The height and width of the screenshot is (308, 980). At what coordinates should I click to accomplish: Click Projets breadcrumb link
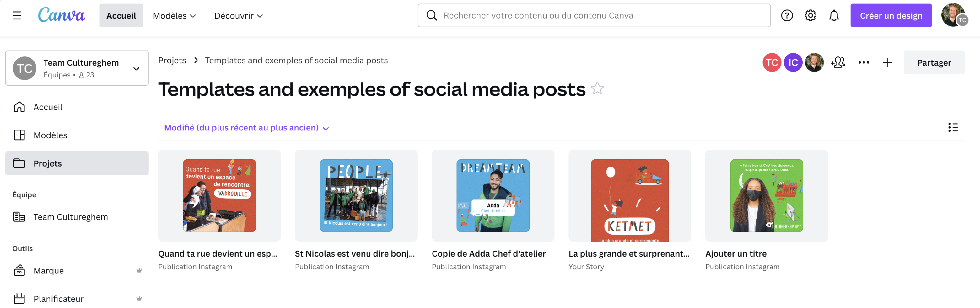[172, 61]
